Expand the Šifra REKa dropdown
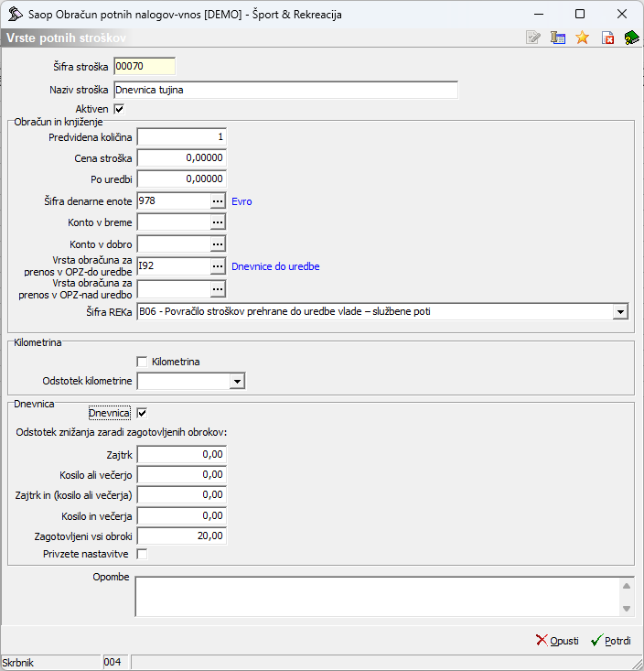This screenshot has width=644, height=671. (620, 311)
